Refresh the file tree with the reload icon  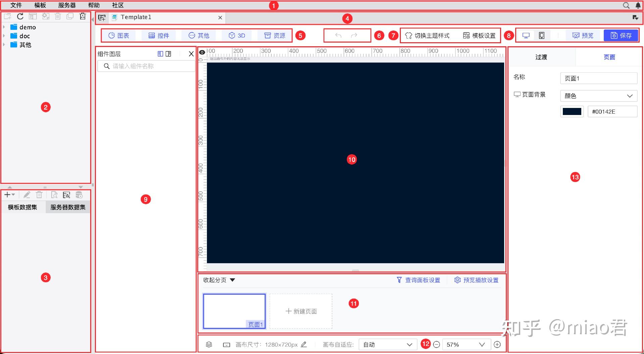pyautogui.click(x=20, y=16)
